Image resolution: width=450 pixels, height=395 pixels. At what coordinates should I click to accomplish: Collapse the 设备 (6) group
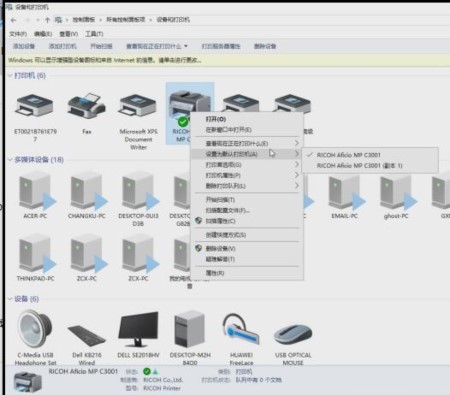[x=10, y=299]
